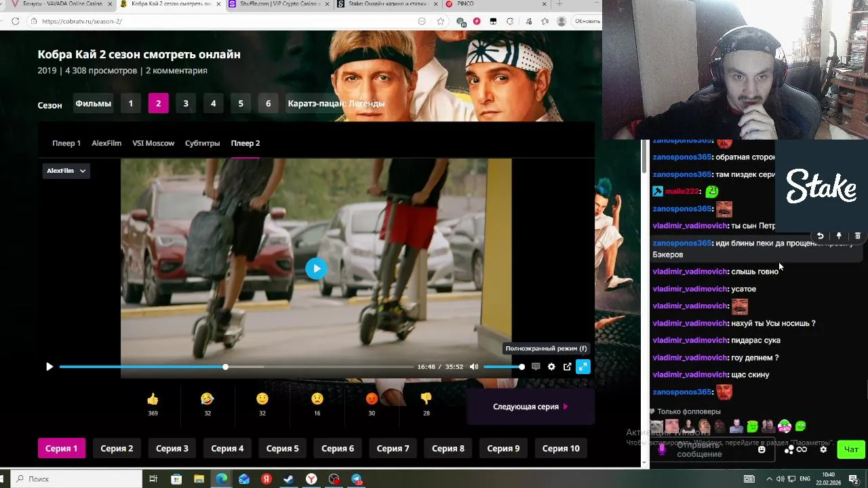Open emoji picker in chat input
Viewport: 868px width, 488px height.
[x=762, y=449]
